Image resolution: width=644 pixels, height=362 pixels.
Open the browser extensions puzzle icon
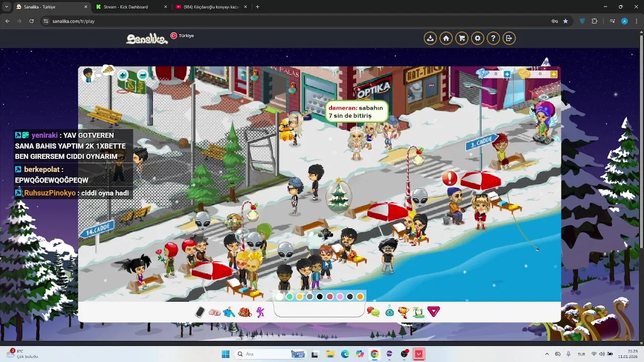595,21
